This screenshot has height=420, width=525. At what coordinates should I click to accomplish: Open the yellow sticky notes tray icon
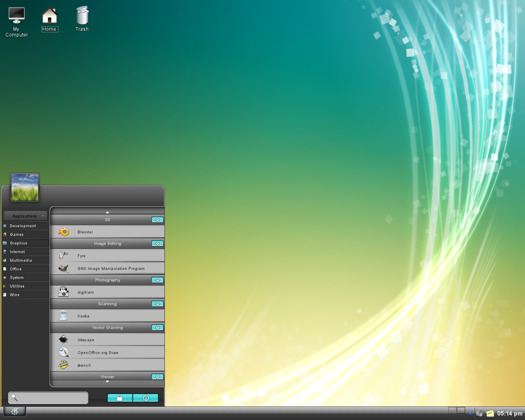pos(490,413)
